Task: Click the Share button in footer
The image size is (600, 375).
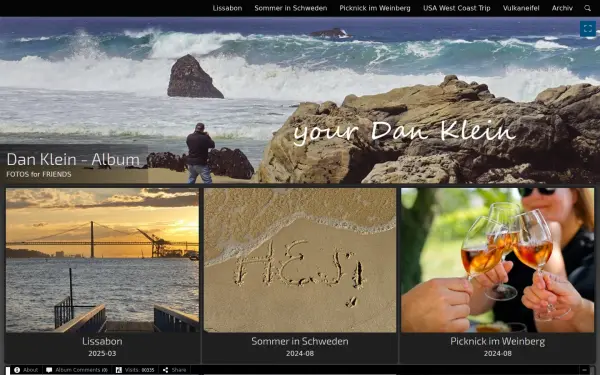Action: [x=174, y=370]
